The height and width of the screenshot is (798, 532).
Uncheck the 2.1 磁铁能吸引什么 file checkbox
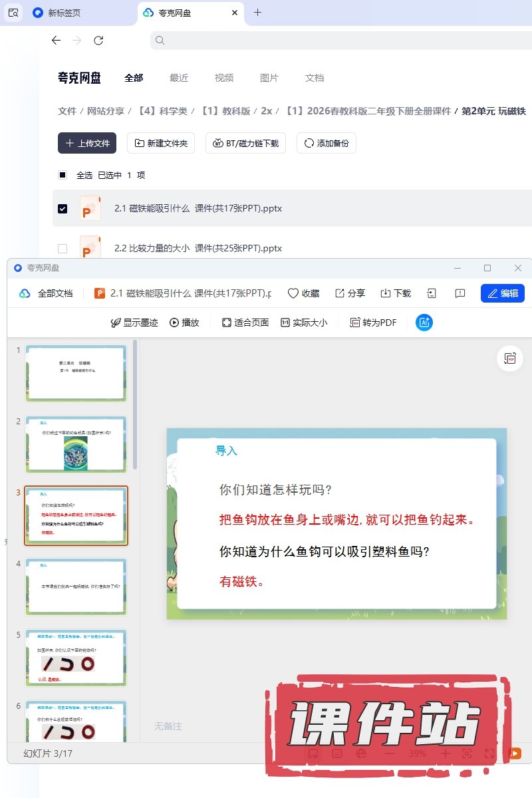point(63,209)
